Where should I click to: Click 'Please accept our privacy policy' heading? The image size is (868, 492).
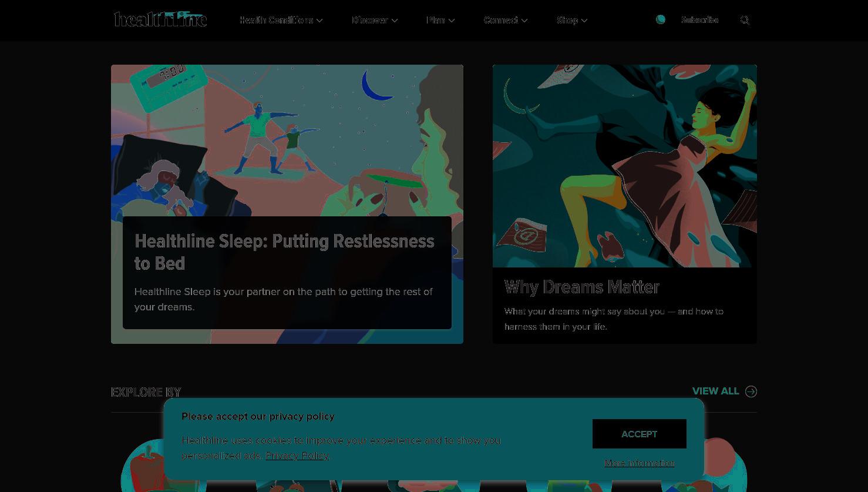tap(258, 416)
